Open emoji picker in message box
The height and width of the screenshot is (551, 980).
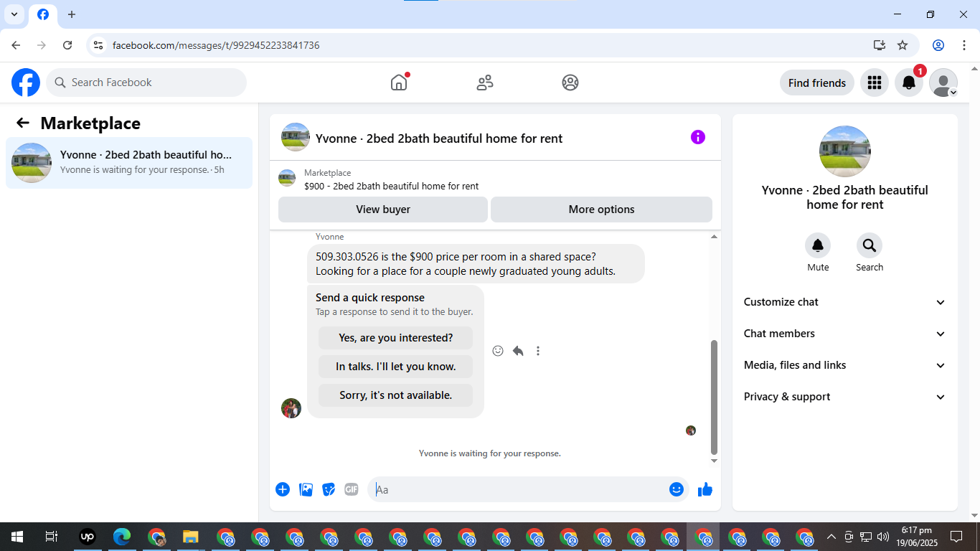coord(677,489)
